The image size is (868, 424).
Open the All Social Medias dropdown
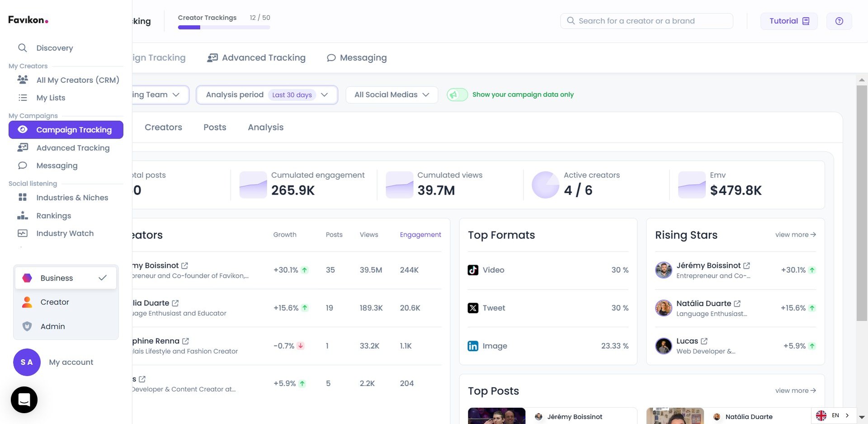391,95
